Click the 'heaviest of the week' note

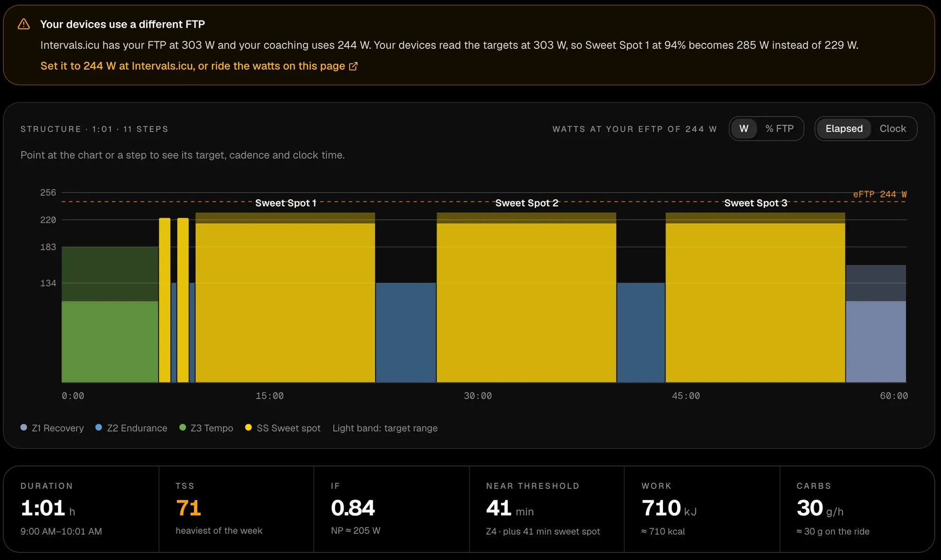click(x=219, y=530)
